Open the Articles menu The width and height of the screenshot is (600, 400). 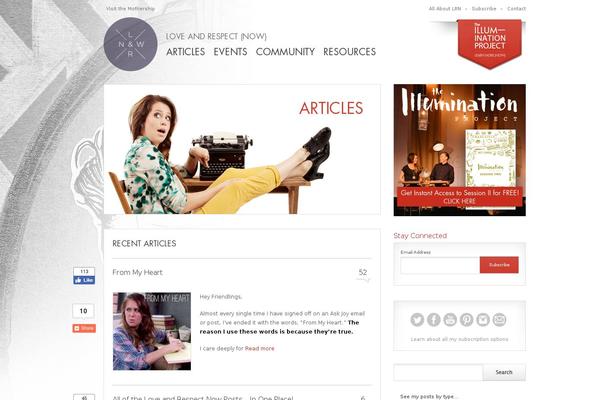[x=186, y=52]
